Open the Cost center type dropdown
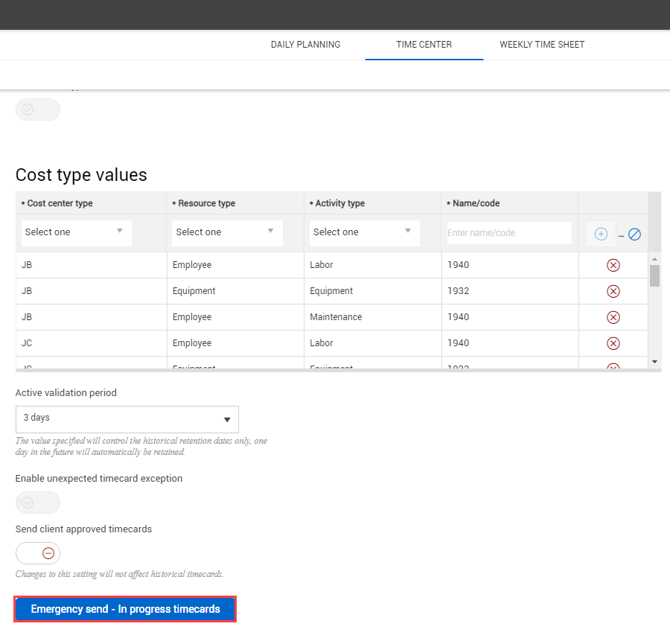This screenshot has width=670, height=644. click(x=76, y=232)
